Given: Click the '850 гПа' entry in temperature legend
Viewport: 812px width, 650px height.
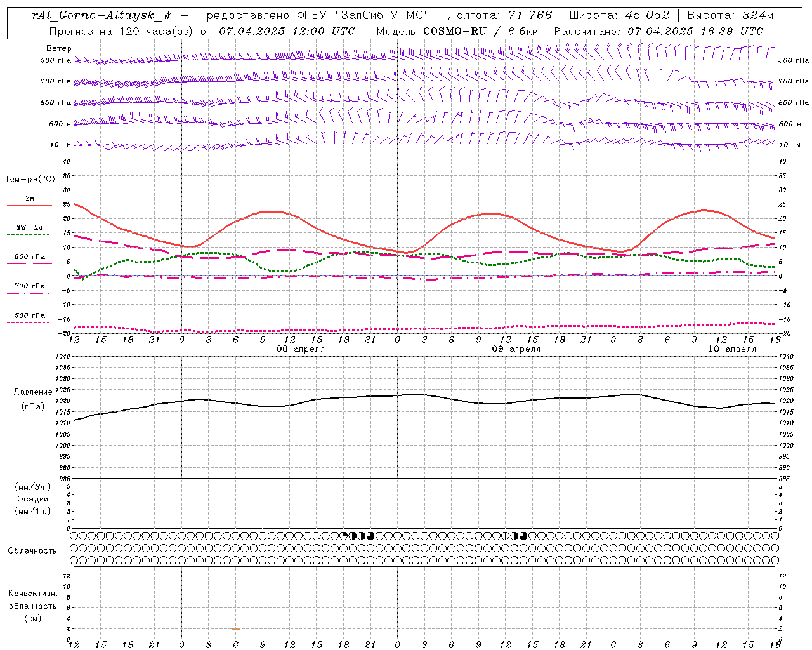Looking at the screenshot, I should point(30,257).
